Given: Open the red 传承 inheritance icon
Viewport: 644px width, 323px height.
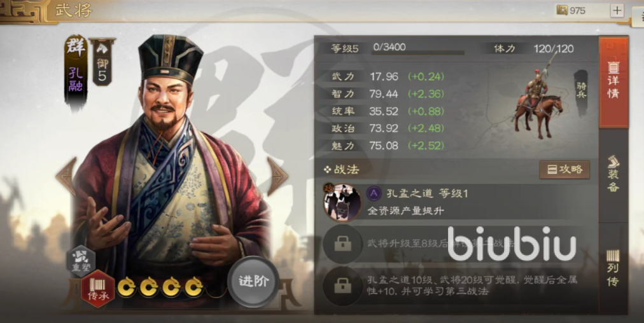Looking at the screenshot, I should (x=98, y=289).
